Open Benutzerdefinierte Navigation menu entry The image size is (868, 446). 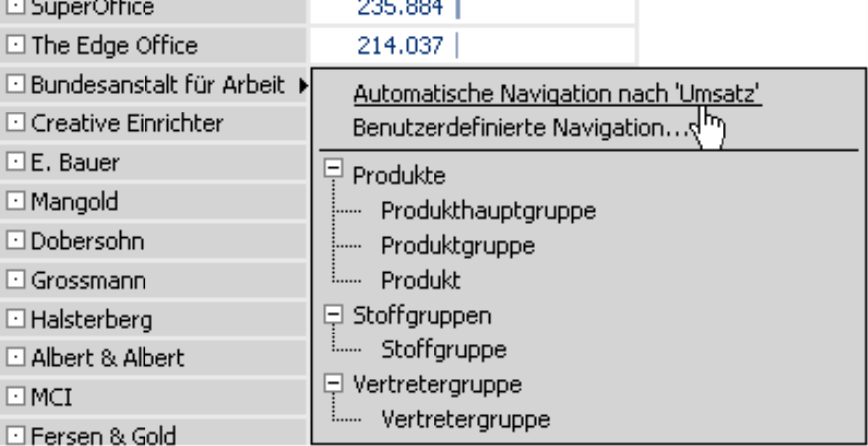point(521,128)
